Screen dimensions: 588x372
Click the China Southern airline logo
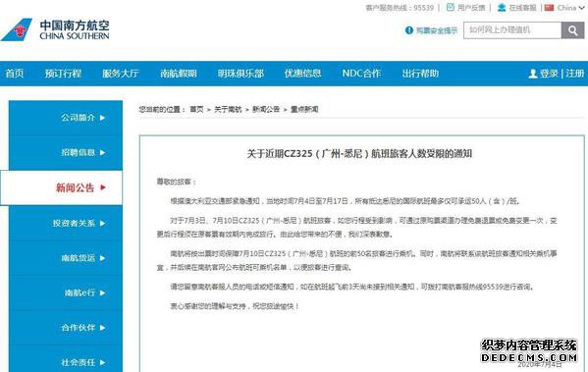[x=55, y=29]
